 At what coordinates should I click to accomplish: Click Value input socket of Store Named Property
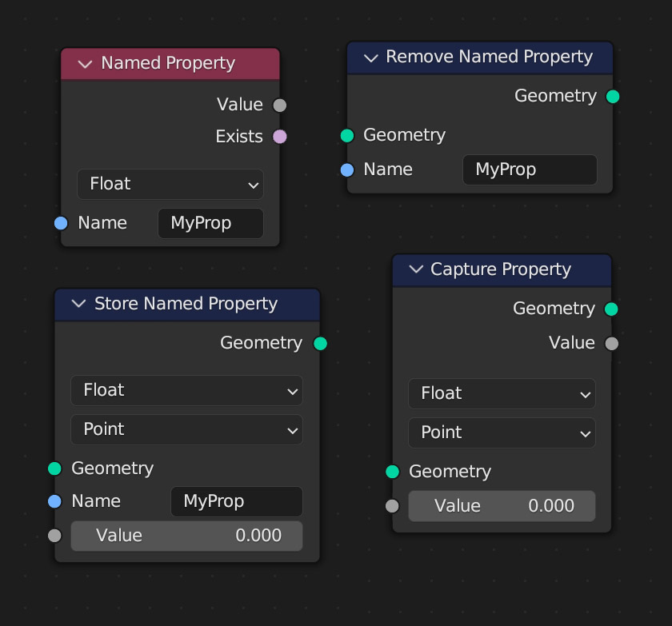pos(54,536)
